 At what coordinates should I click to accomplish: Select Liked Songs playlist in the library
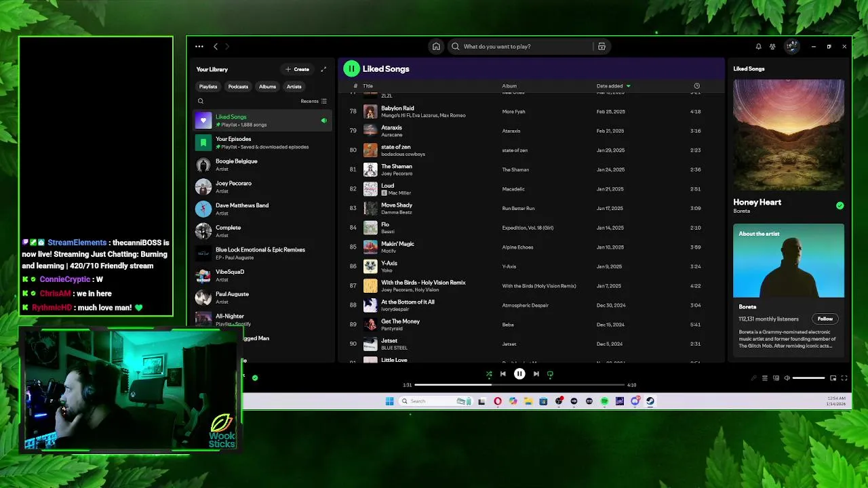click(x=262, y=121)
